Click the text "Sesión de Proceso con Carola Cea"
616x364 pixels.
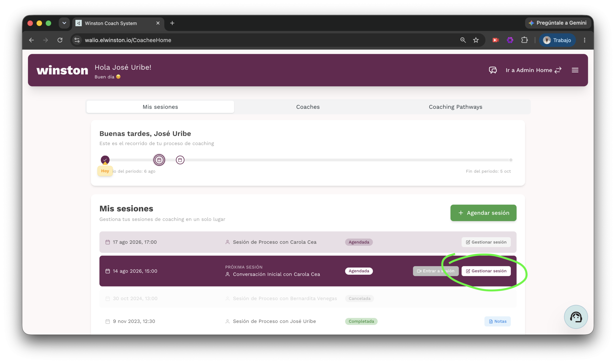click(x=275, y=242)
